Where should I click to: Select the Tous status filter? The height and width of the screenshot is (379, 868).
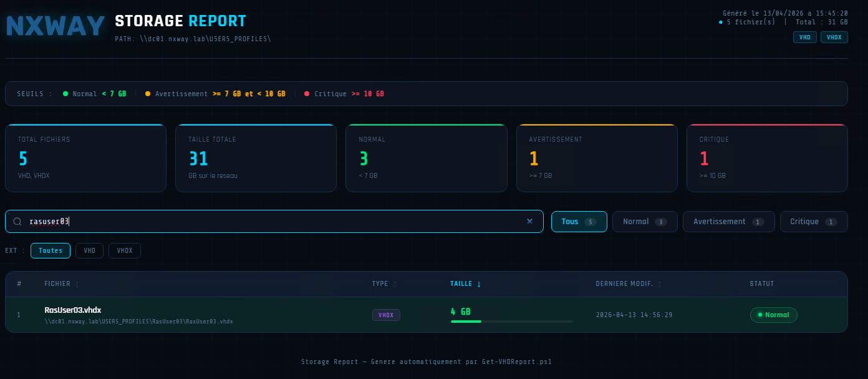coord(579,222)
